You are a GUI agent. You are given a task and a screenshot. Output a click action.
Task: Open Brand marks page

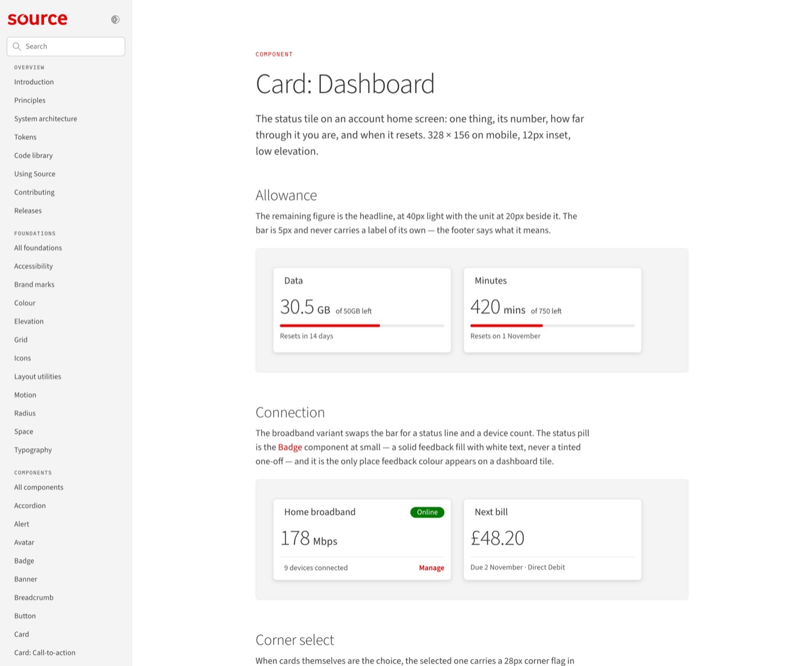pyautogui.click(x=35, y=285)
